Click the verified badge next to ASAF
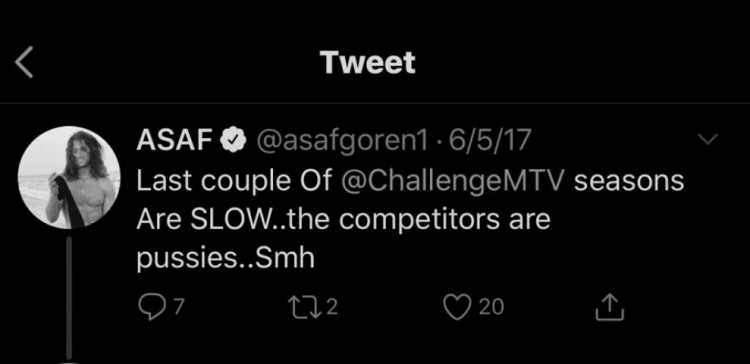The height and width of the screenshot is (364, 750). (233, 141)
